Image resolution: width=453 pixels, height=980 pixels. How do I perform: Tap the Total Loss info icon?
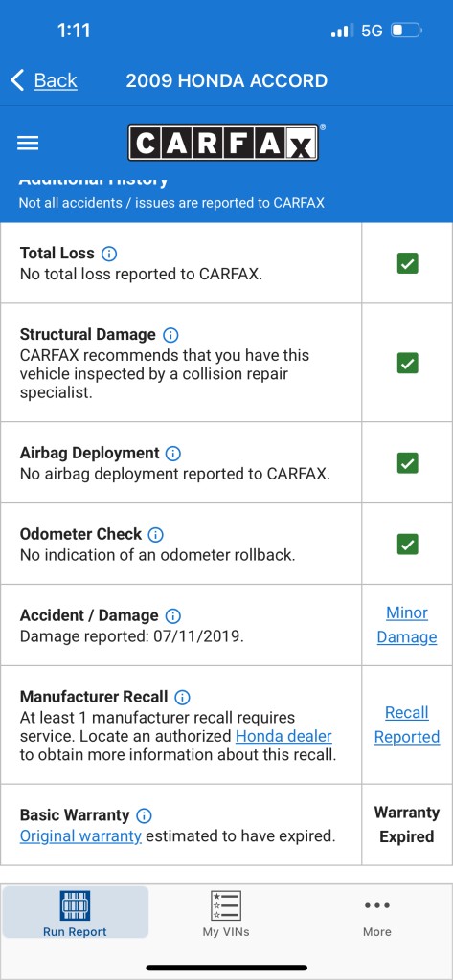pos(109,254)
